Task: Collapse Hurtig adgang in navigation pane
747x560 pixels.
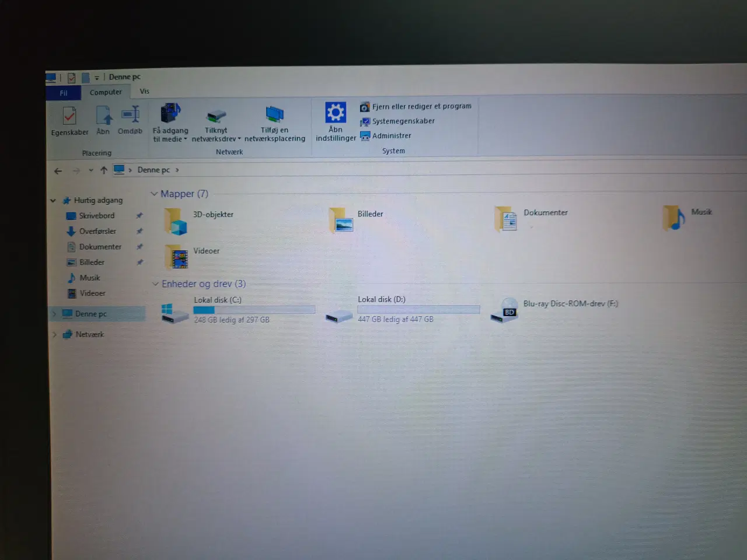Action: 53,201
